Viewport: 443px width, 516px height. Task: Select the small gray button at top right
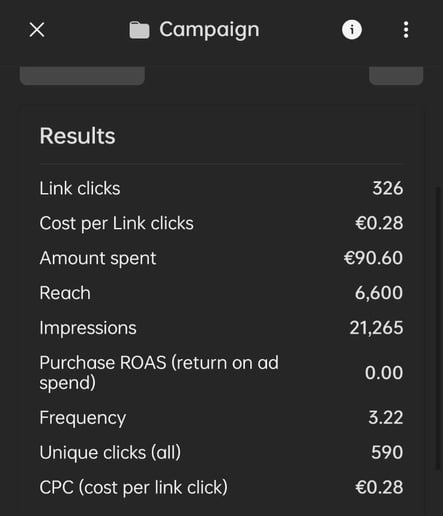396,75
